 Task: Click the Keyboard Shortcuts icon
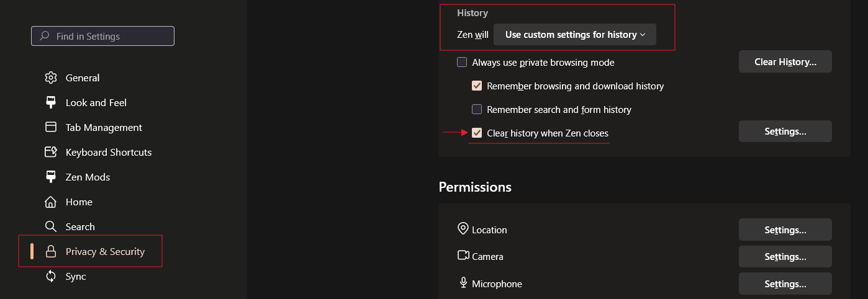pos(51,152)
